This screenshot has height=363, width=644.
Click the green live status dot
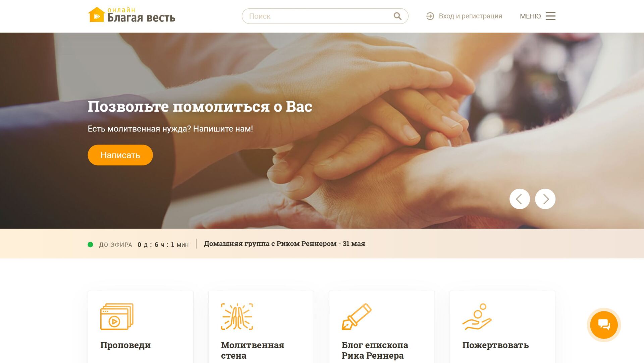coord(90,245)
